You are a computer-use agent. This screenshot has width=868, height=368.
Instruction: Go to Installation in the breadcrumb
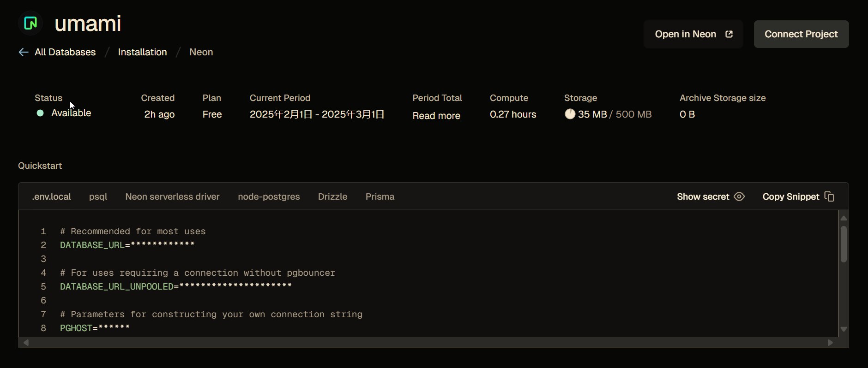142,52
